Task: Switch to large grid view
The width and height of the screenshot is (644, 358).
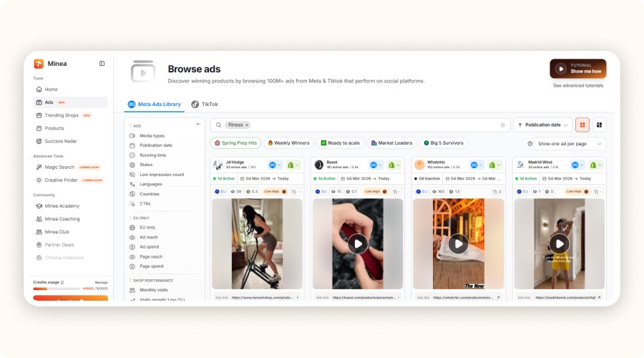Action: point(582,125)
